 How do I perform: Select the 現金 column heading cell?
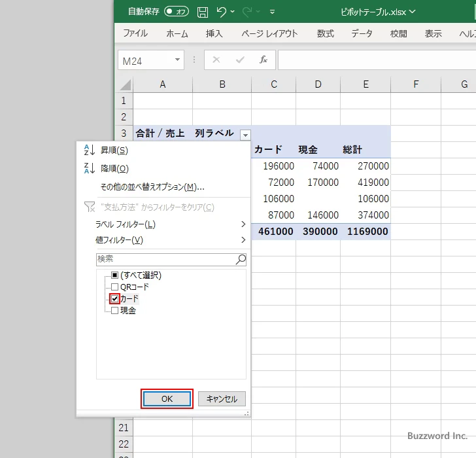pos(318,150)
